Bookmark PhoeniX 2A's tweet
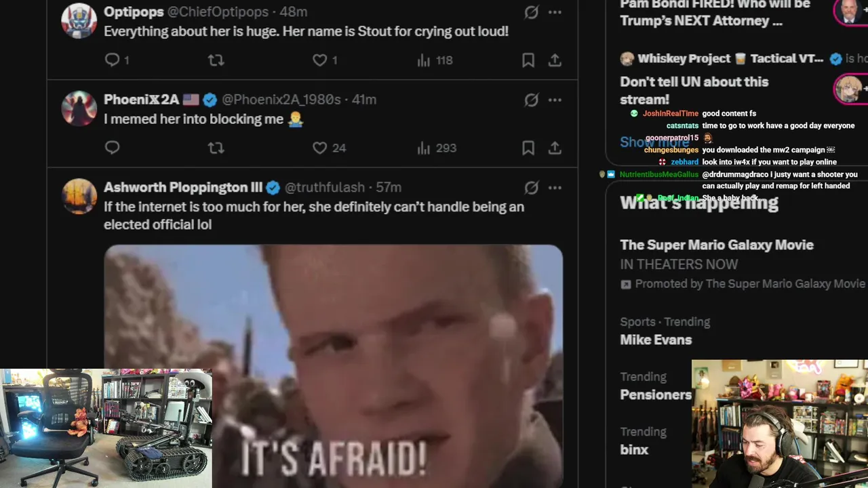 [x=528, y=148]
